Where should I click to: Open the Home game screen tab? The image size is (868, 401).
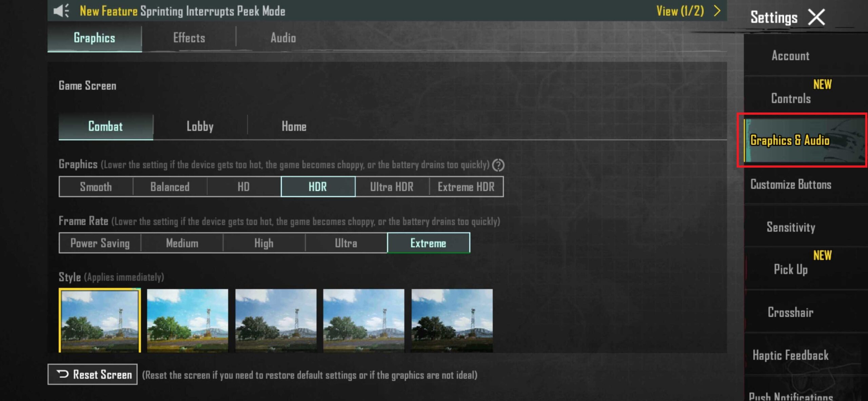pos(294,126)
